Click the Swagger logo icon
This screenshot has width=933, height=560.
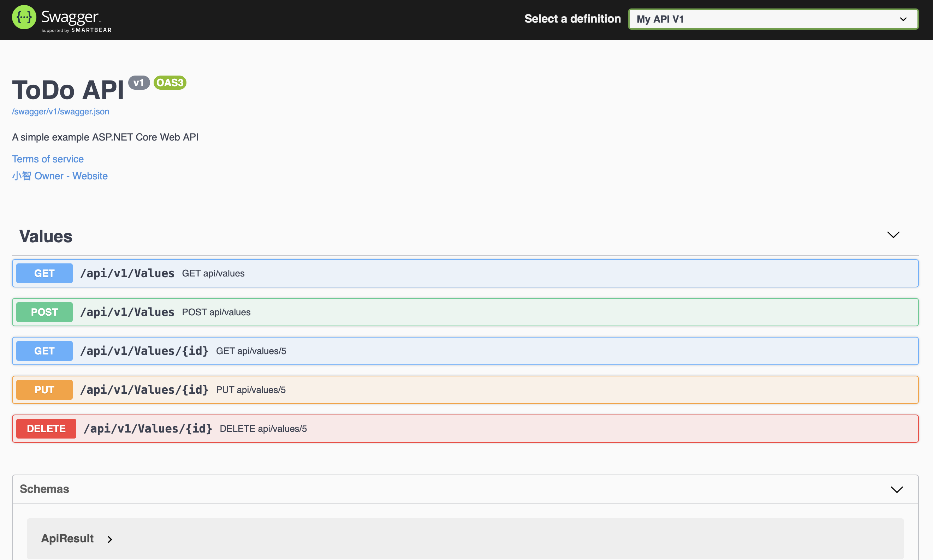click(x=24, y=17)
